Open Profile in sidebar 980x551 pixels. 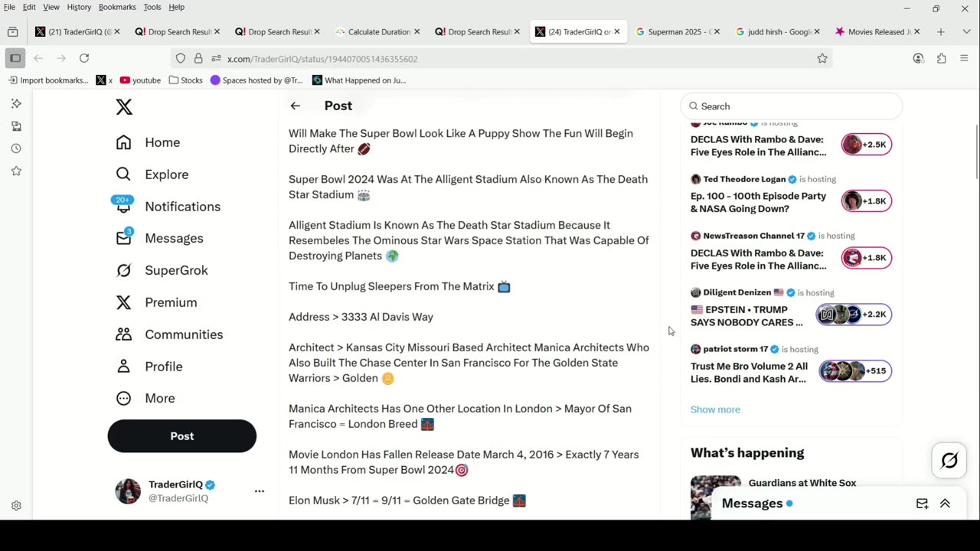coord(149,367)
